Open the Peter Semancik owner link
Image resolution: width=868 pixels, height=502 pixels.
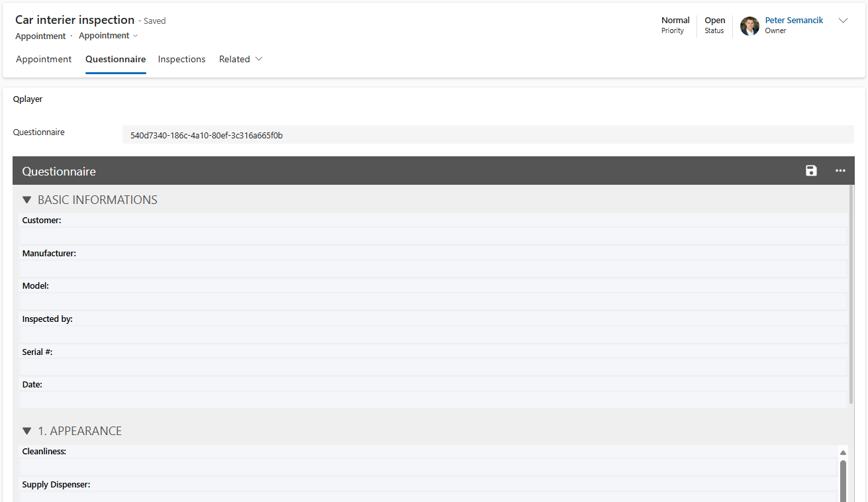tap(794, 21)
